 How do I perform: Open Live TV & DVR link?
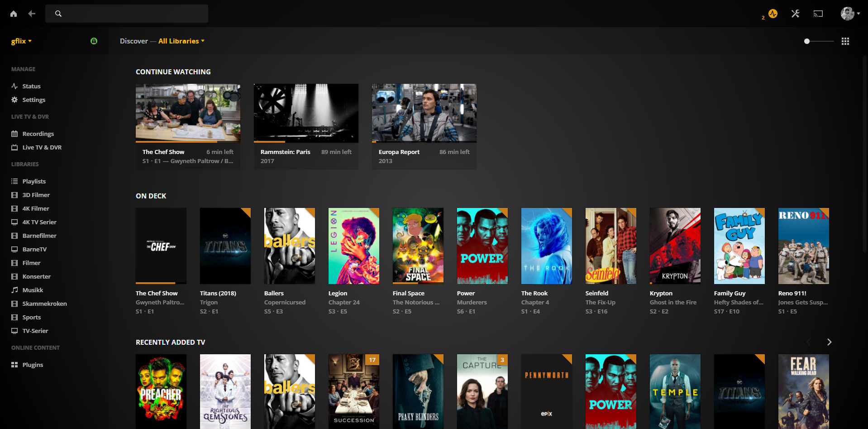[x=42, y=147]
